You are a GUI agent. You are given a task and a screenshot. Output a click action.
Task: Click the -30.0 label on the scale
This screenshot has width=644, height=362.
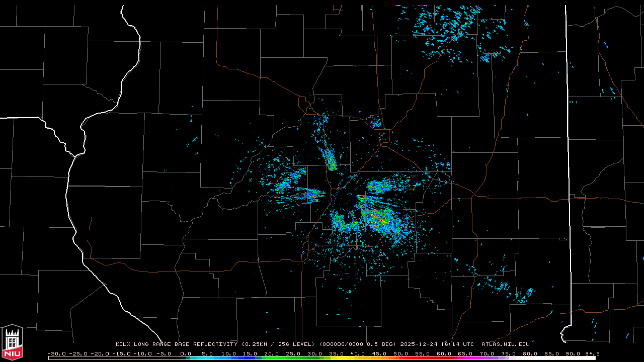pos(56,353)
